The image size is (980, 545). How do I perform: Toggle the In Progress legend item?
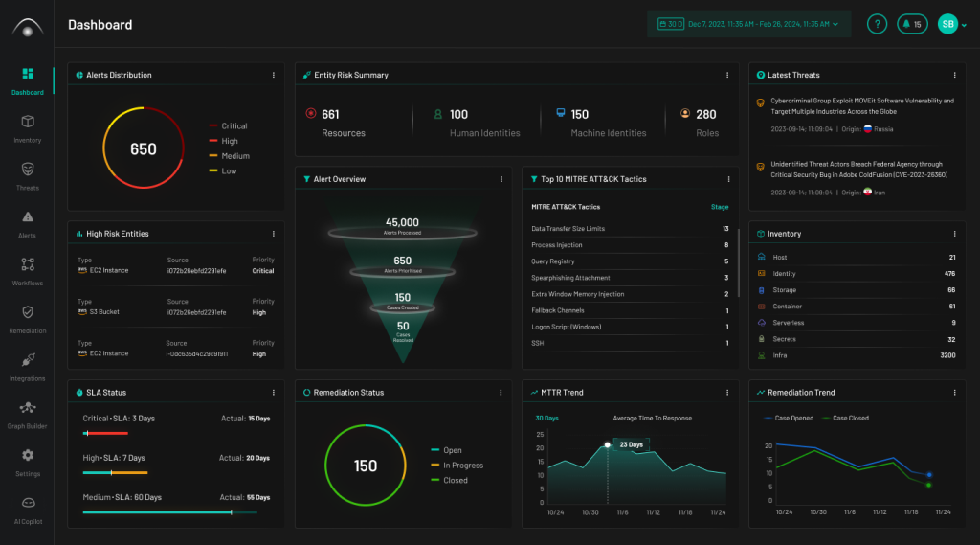click(x=457, y=465)
